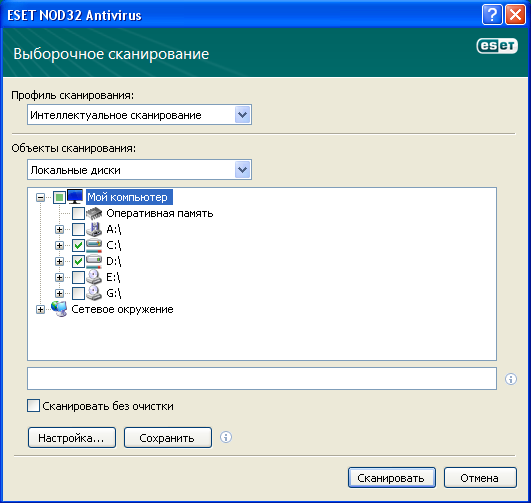Select the Оперативная память label
Screen dimensions: 531x503
coord(160,213)
